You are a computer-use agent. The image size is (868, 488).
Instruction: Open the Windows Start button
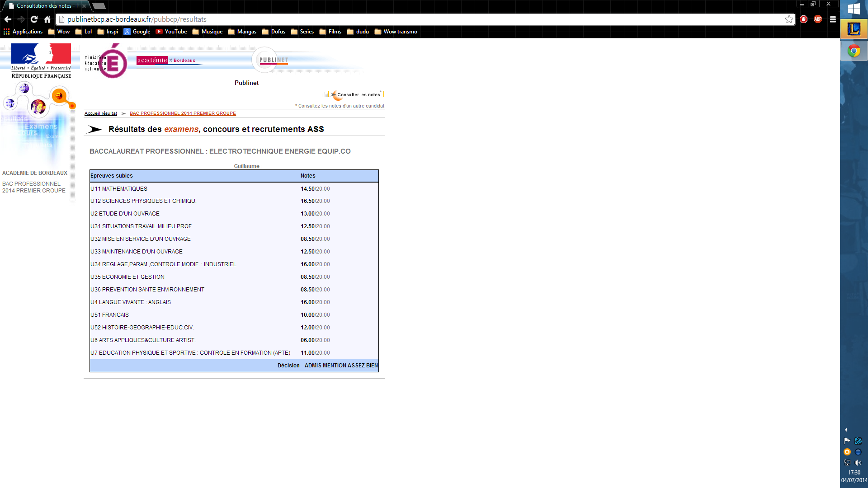pyautogui.click(x=854, y=9)
